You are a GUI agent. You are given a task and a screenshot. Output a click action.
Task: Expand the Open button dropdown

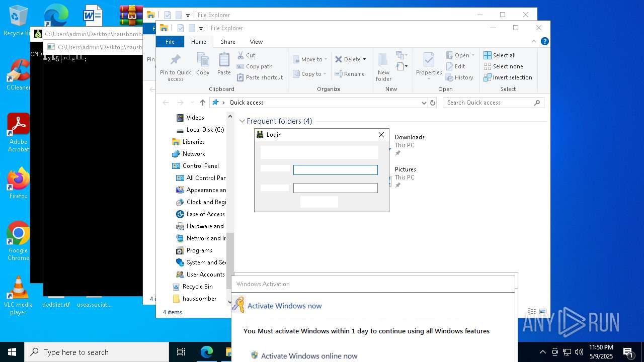[473, 55]
